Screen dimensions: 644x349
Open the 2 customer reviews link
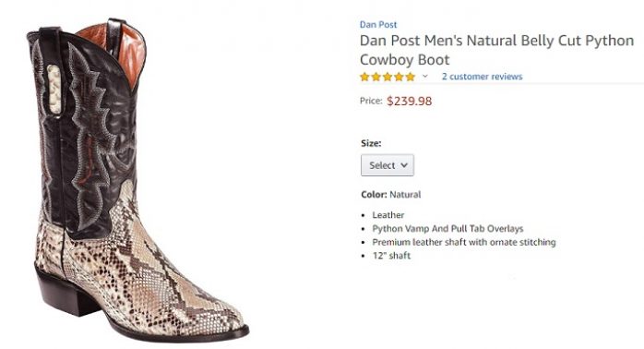pyautogui.click(x=483, y=77)
